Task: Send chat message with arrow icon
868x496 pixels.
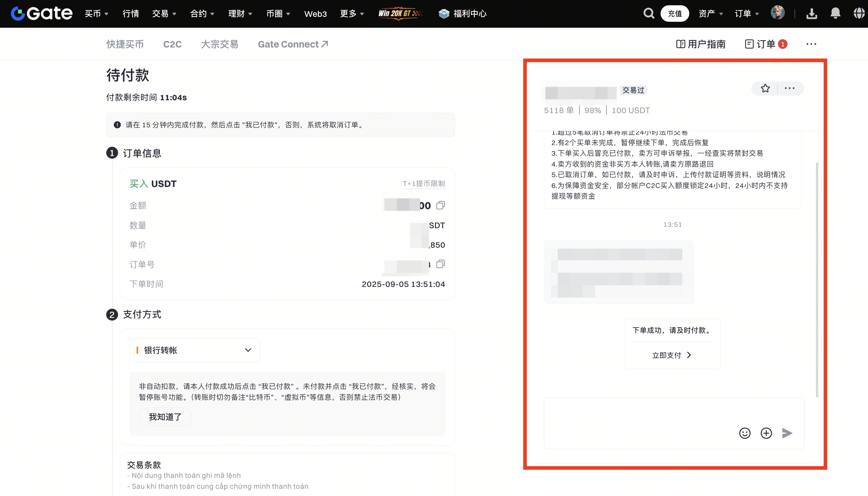Action: coord(787,433)
